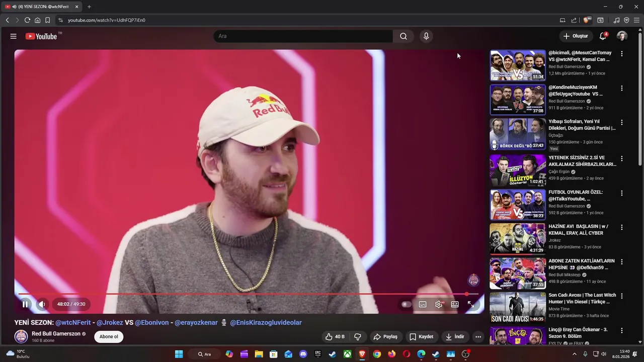Open the YouTube hamburger guide menu
Screen dimensions: 644x362
point(14,36)
